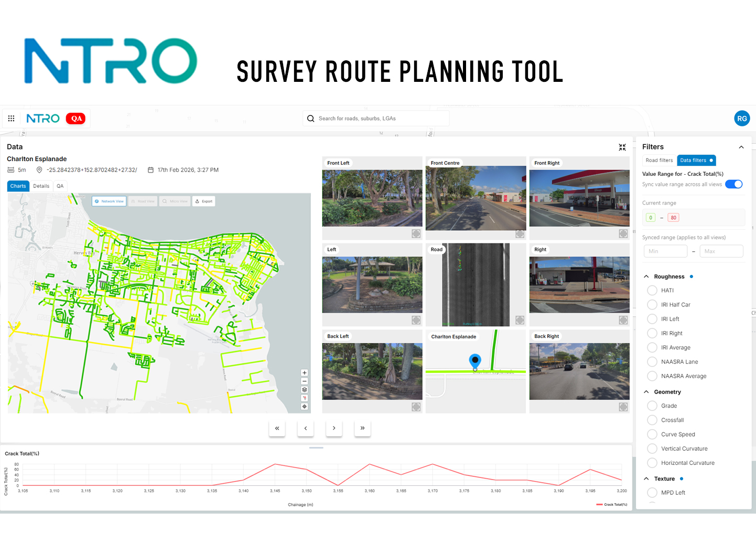Open the Details tab
Viewport: 756px width, 542px height.
(x=41, y=186)
